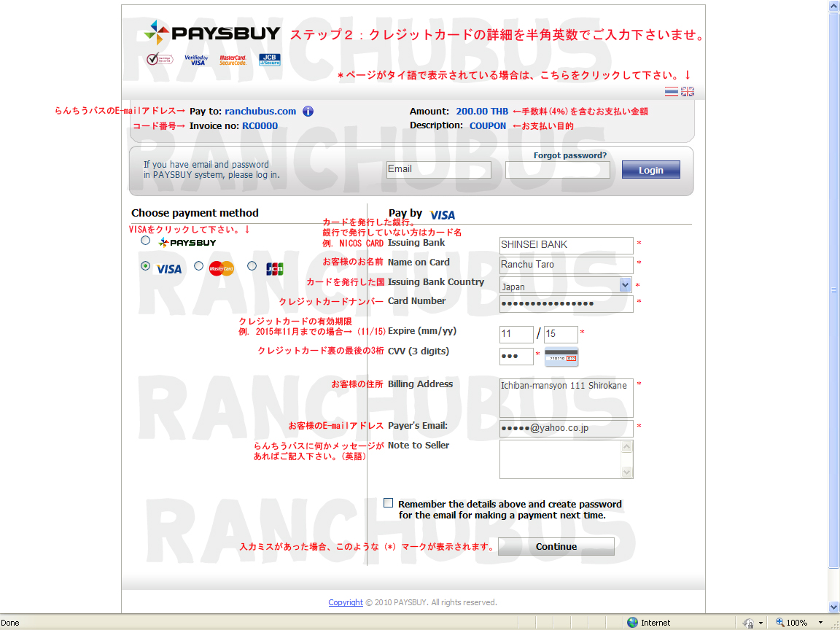
Task: Click the Done status text
Action: [10, 623]
